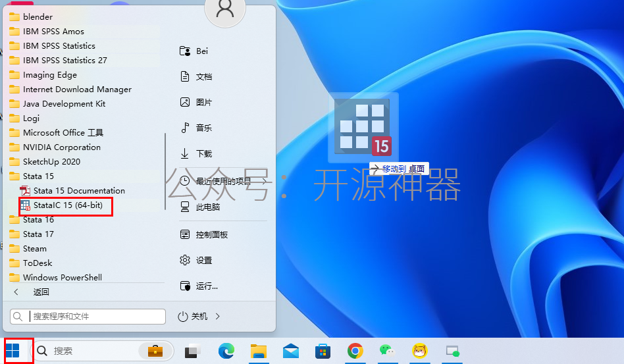624x364 pixels.
Task: Click the 关机 shutdown button
Action: pos(193,317)
